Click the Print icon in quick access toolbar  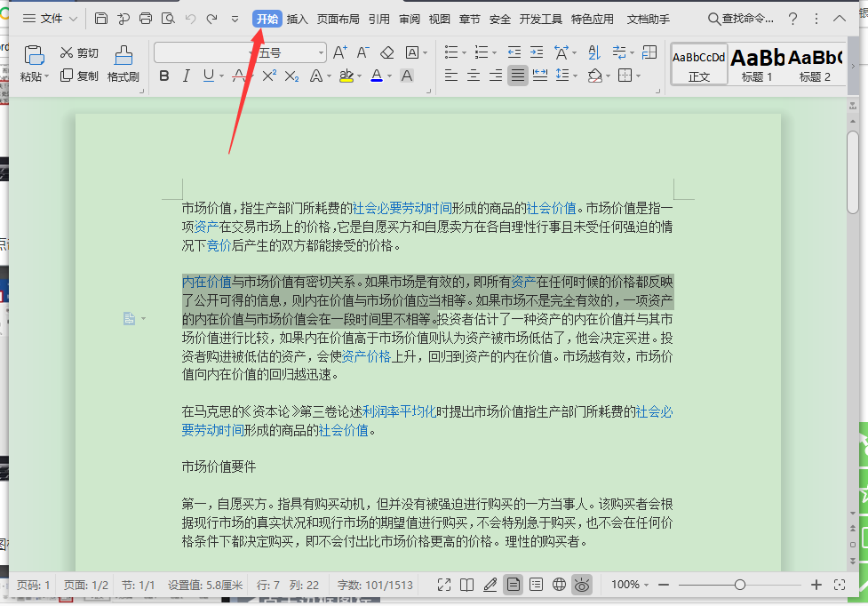[146, 19]
